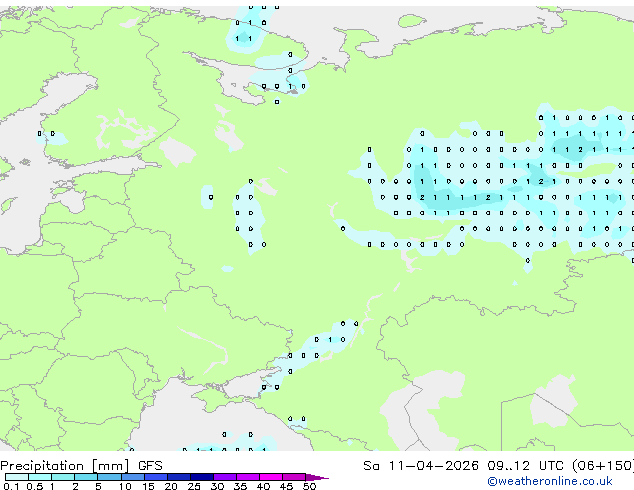Click the forecast date 'Sa 11-04-2026'
Screen dimensions: 634x490
click(x=421, y=466)
